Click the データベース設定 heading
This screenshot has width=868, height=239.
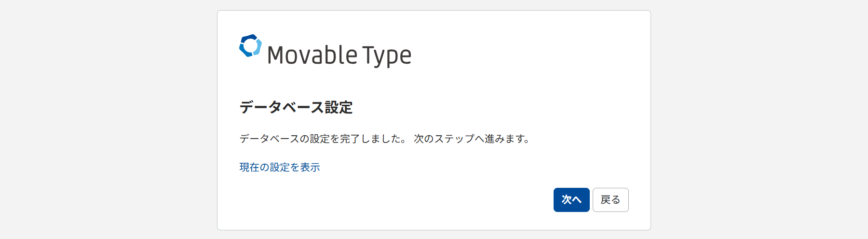pyautogui.click(x=296, y=107)
